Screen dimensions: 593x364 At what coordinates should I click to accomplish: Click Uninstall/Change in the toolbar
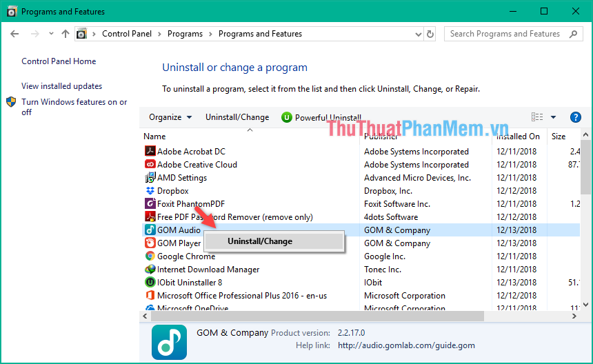pos(237,117)
